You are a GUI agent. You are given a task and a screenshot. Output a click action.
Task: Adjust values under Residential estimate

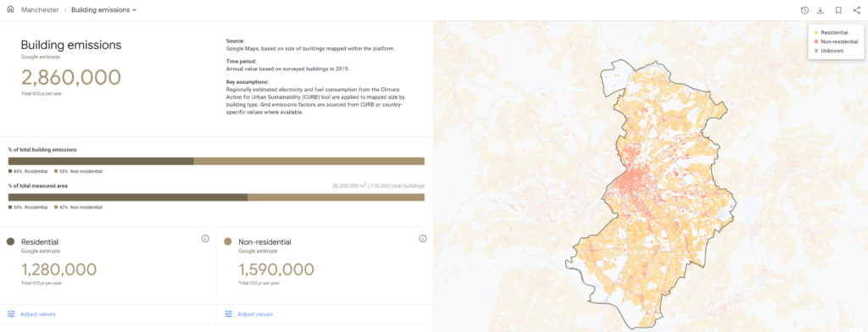coord(37,314)
